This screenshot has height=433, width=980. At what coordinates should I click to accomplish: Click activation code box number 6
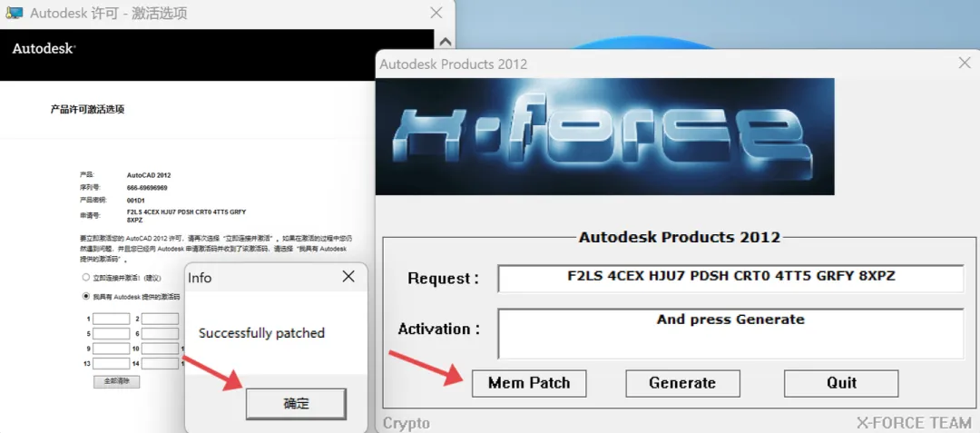tap(160, 334)
